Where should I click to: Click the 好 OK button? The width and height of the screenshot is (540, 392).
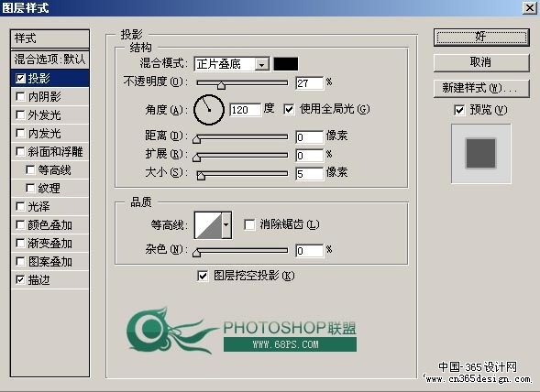pos(481,37)
